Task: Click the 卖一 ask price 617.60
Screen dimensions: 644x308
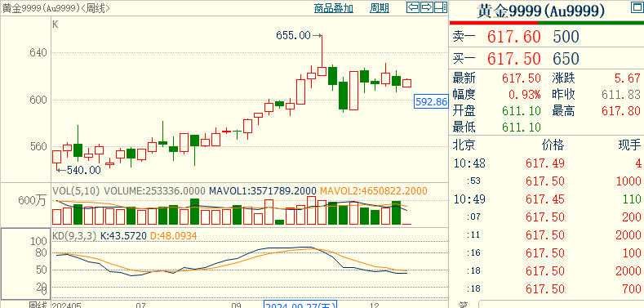Action: pos(513,37)
